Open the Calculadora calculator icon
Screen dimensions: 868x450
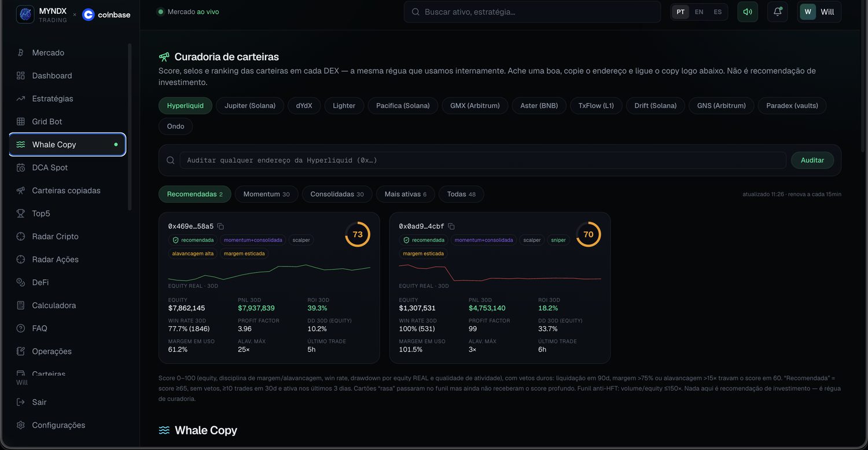(x=21, y=305)
